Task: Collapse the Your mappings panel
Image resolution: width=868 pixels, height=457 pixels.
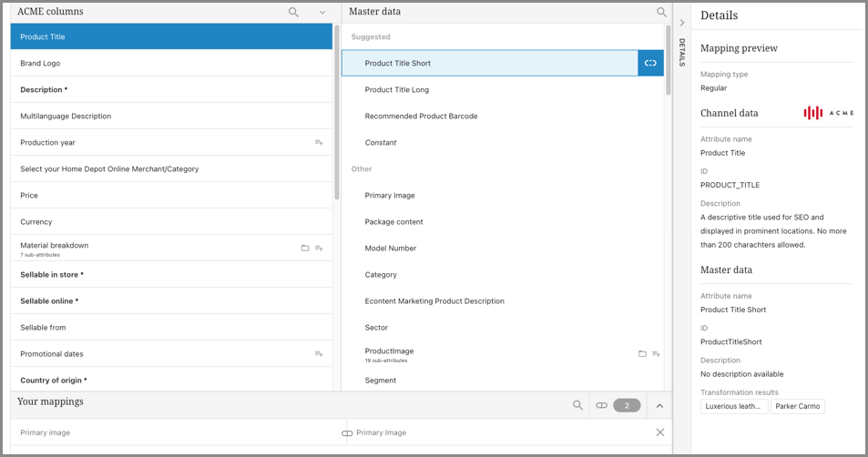Action: tap(659, 405)
